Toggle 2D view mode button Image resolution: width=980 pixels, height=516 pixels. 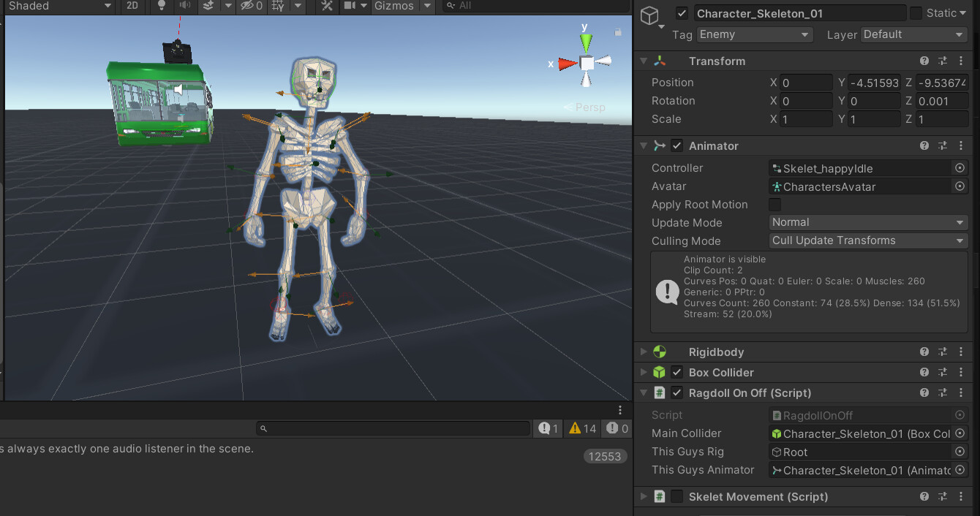pos(132,6)
